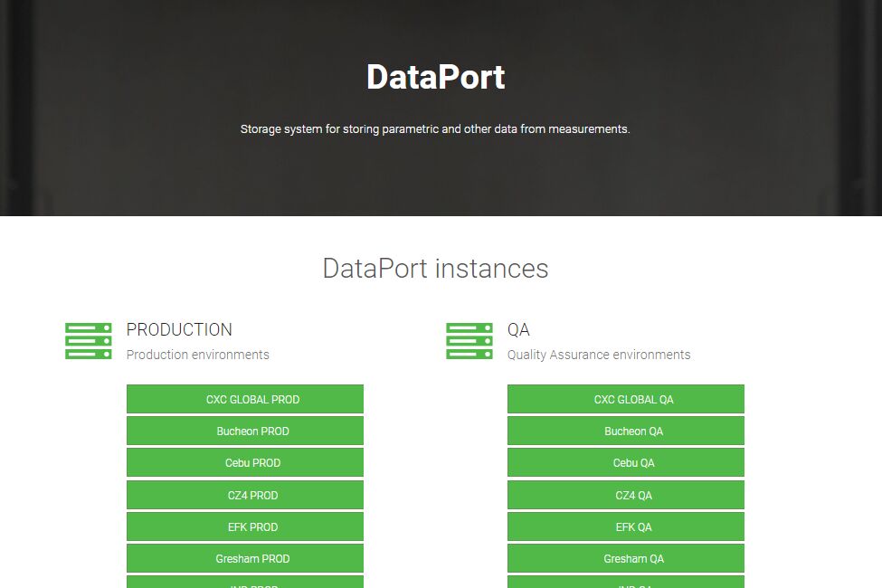Click the DataPort main title
The width and height of the screenshot is (882, 588).
click(435, 77)
